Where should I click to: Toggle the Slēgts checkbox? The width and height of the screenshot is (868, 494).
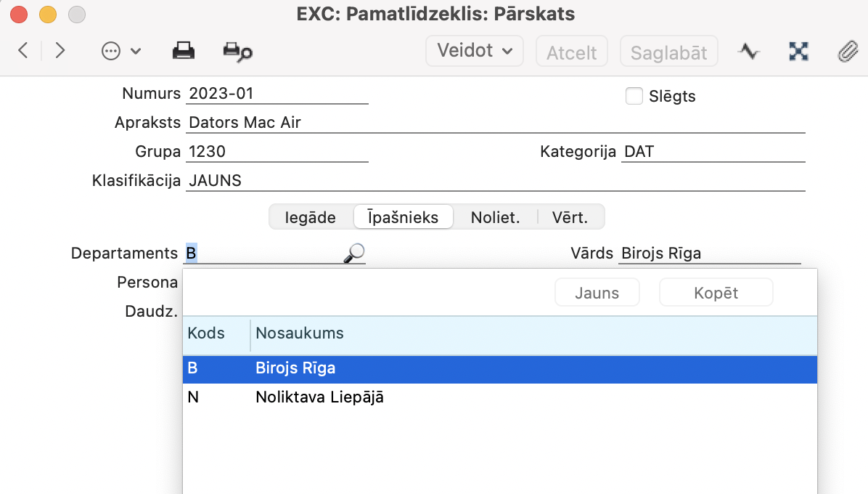tap(634, 96)
